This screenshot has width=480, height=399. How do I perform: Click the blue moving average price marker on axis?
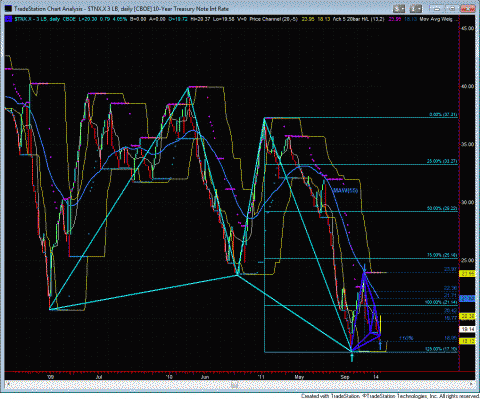click(x=467, y=299)
